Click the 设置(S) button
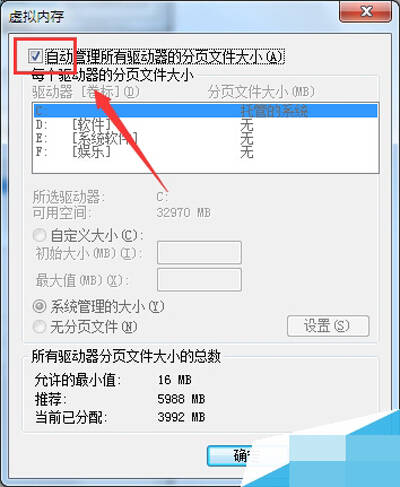 point(328,326)
